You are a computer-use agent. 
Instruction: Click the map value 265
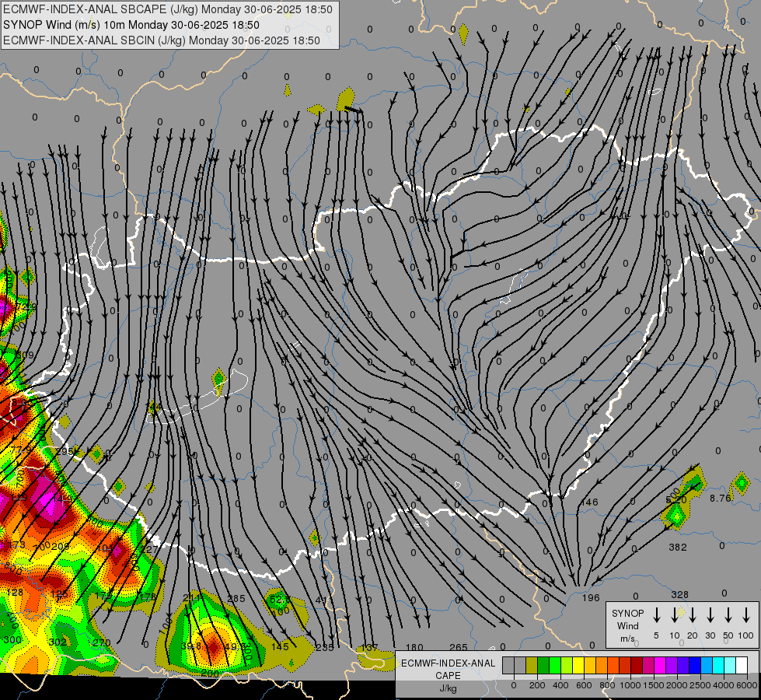click(458, 648)
